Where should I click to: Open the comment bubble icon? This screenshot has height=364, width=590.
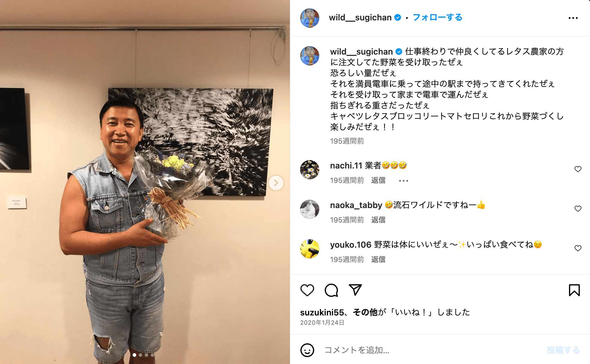point(331,290)
